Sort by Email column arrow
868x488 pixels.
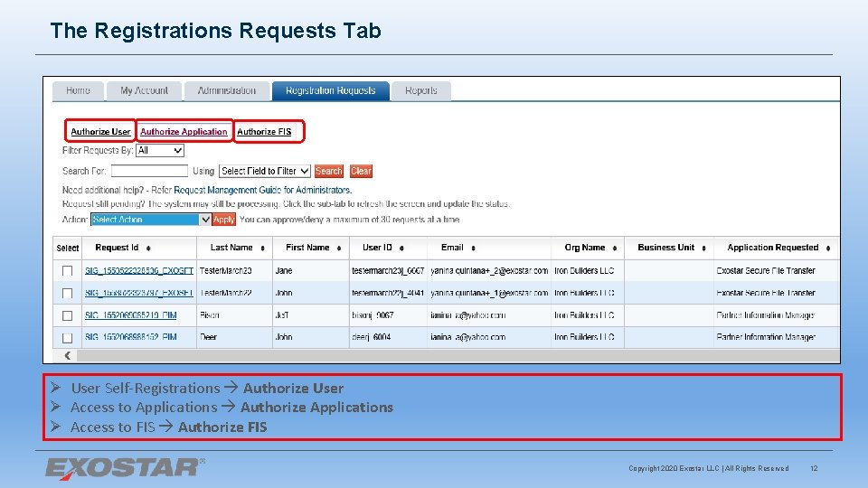(x=473, y=249)
